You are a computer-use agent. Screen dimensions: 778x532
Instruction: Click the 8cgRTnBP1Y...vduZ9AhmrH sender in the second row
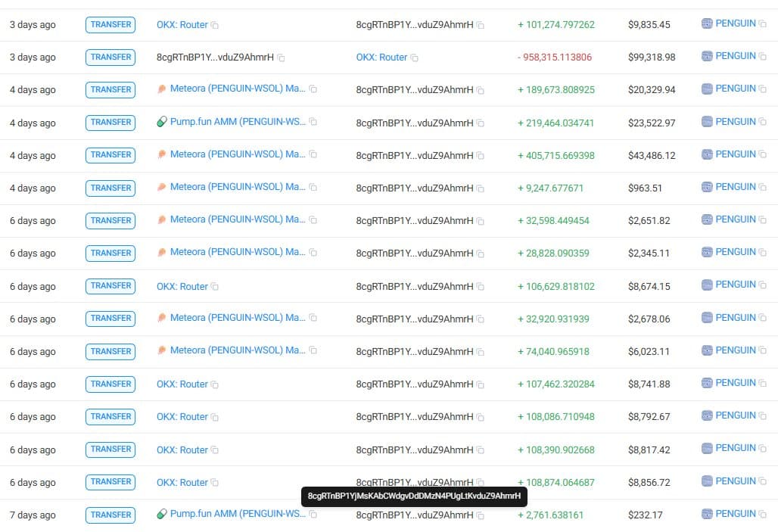[x=219, y=57]
